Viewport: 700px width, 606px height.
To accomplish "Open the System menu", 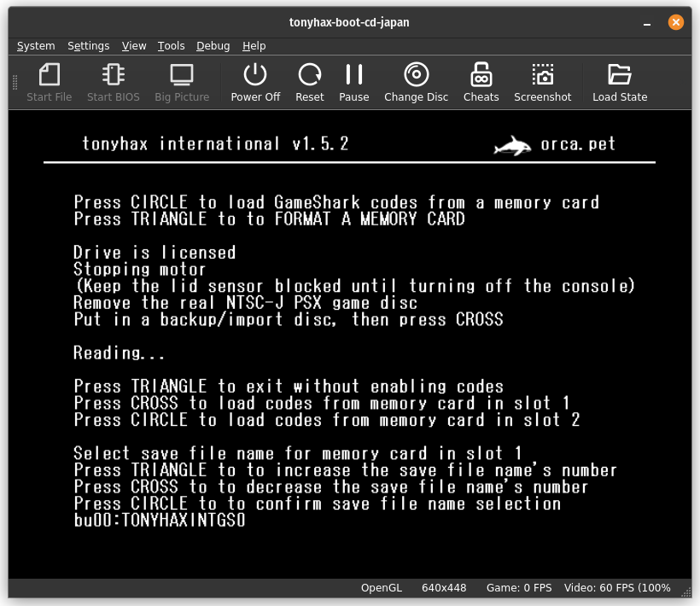I will point(36,46).
